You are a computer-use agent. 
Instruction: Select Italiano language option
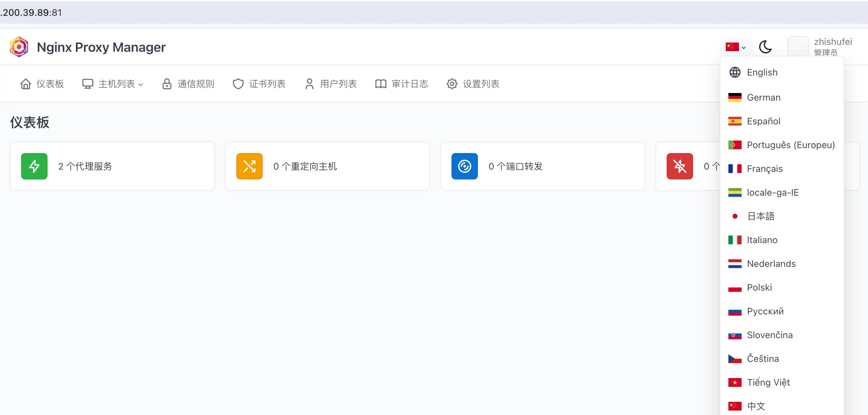click(x=782, y=240)
